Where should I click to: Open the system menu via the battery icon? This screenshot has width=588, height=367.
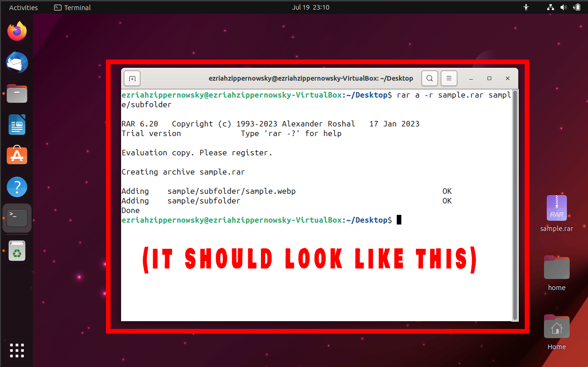[577, 7]
